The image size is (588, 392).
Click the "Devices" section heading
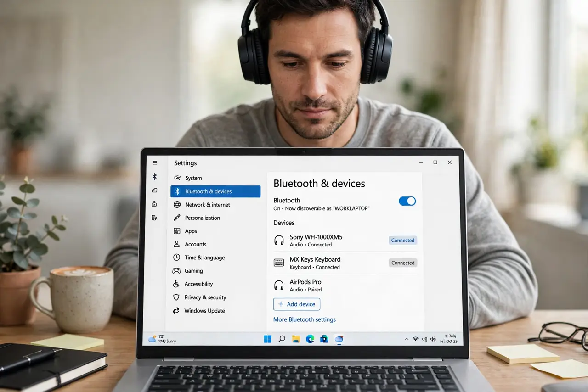tap(284, 223)
